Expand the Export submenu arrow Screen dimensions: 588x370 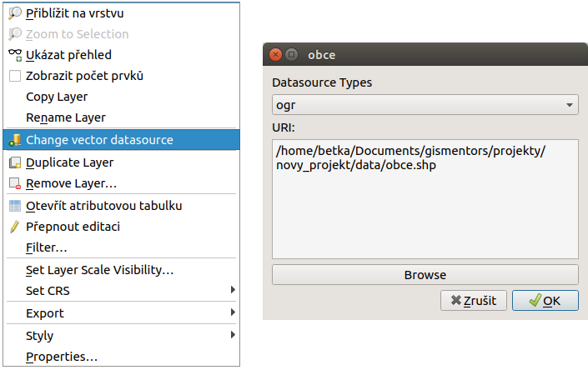[233, 312]
